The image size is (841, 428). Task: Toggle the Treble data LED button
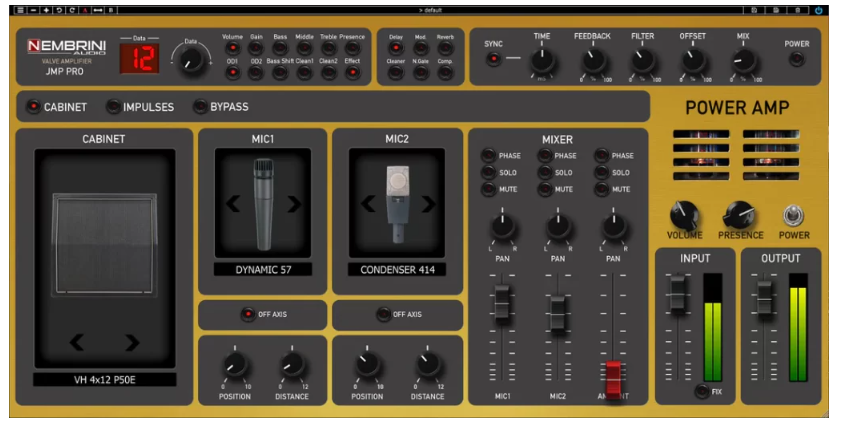pos(328,48)
